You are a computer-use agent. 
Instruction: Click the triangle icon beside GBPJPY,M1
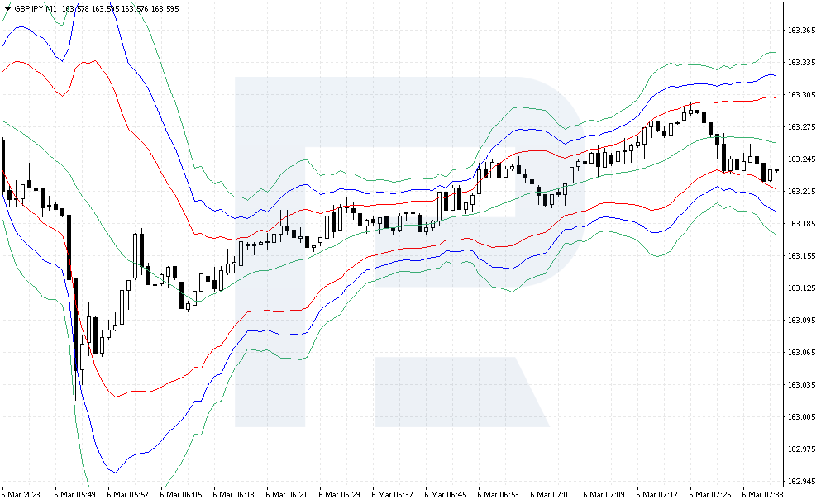7,9
